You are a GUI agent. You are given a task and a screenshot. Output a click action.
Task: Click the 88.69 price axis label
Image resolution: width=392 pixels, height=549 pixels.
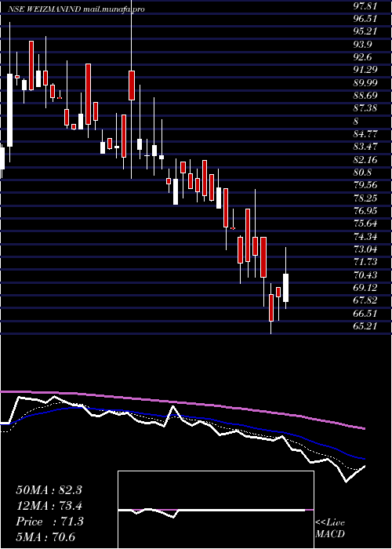coord(365,96)
